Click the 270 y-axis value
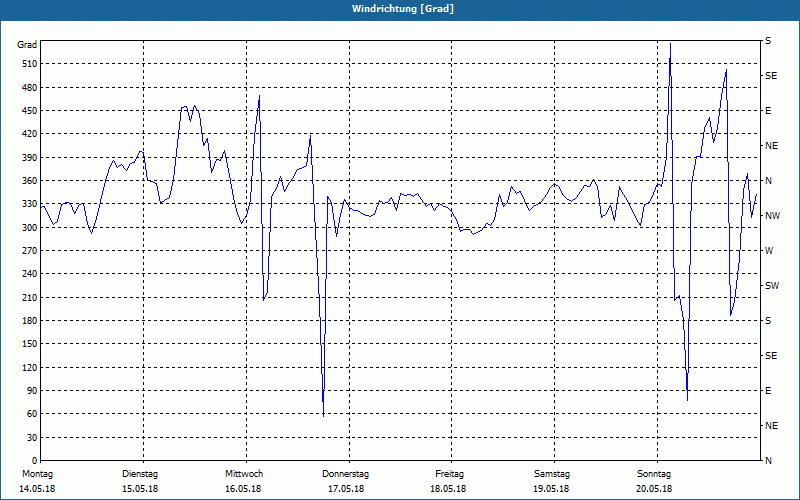Screen dimensions: 800x500 29,251
